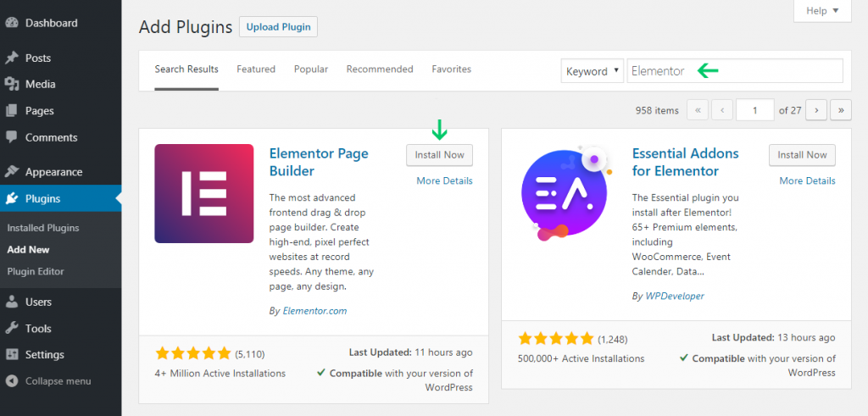Viewport: 868px width, 416px height.
Task: Expand the Help panel
Action: click(822, 11)
